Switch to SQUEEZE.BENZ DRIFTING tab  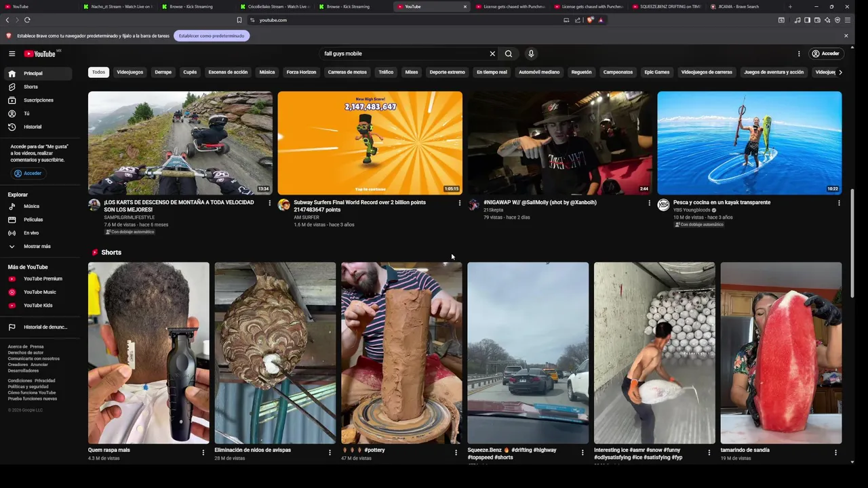[667, 7]
